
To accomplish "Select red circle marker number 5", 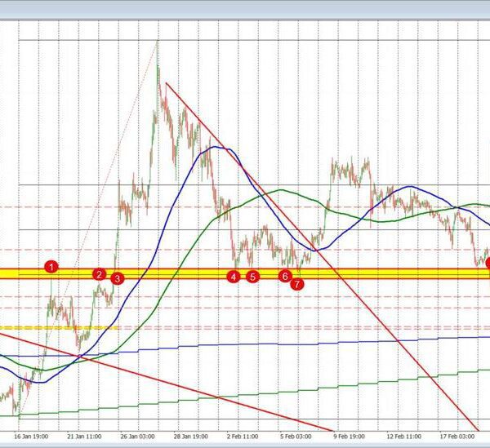I will (x=252, y=277).
